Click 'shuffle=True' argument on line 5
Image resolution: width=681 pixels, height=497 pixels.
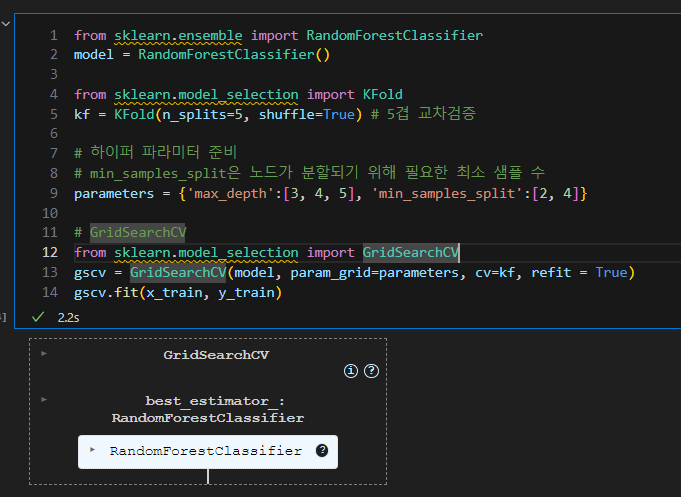[x=307, y=115]
